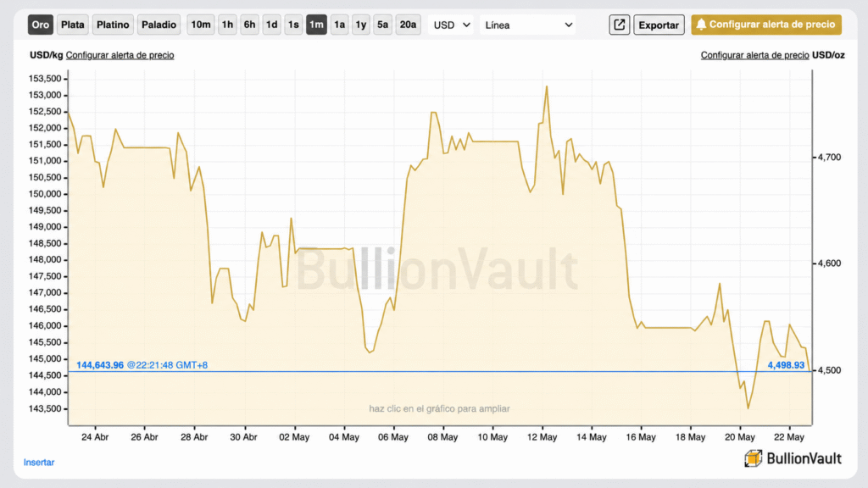Click the 4,700 value on the right axis
Image resolution: width=868 pixels, height=488 pixels.
829,157
